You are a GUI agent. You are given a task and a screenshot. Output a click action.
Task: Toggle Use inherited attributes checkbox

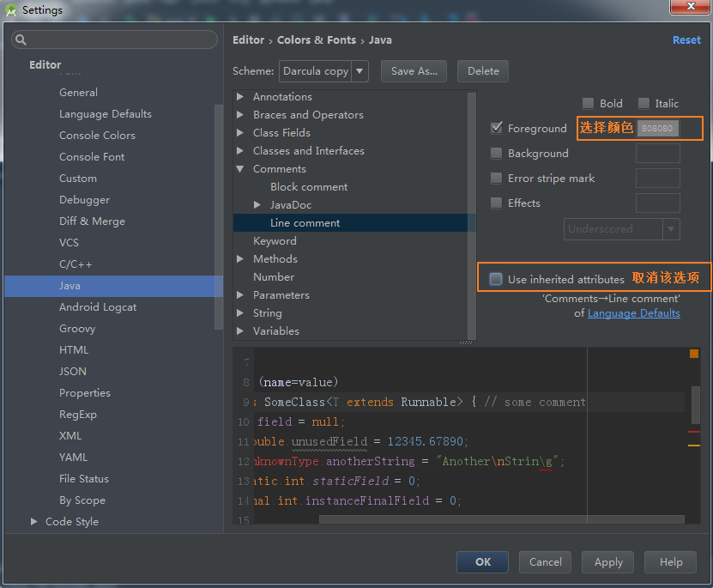496,279
